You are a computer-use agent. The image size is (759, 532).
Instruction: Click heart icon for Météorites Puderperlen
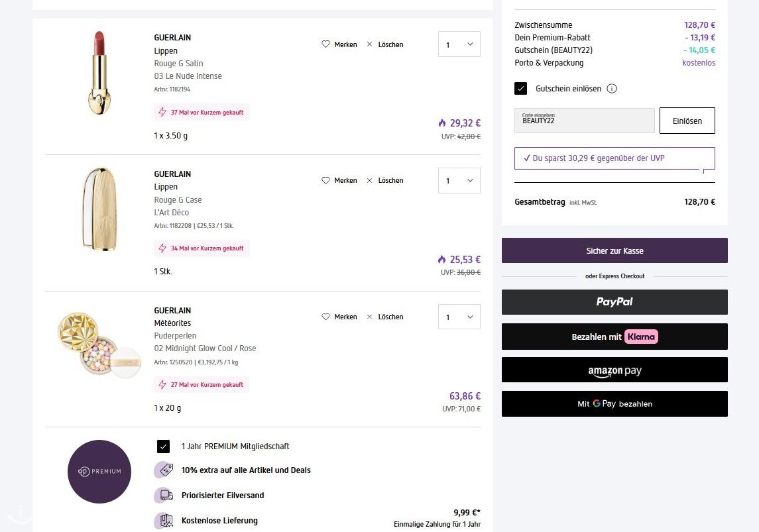(325, 317)
